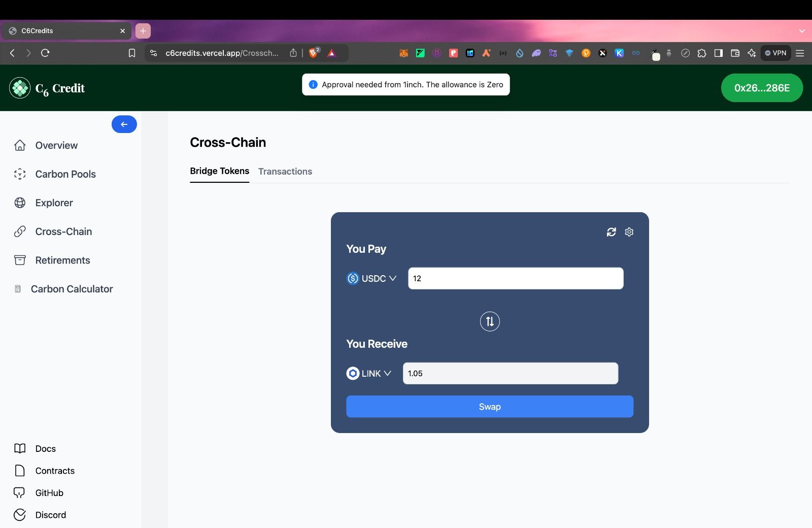Open Discord link
The image size is (812, 528).
(x=51, y=515)
